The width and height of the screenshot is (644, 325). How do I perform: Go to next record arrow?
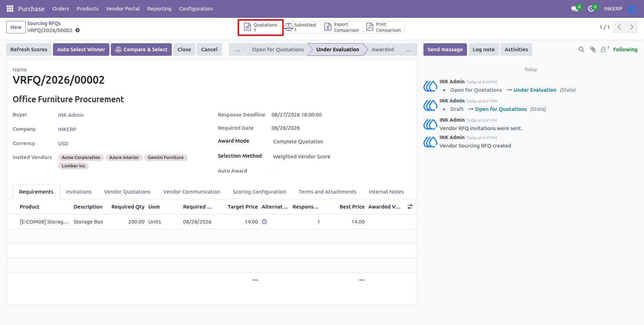(x=631, y=27)
